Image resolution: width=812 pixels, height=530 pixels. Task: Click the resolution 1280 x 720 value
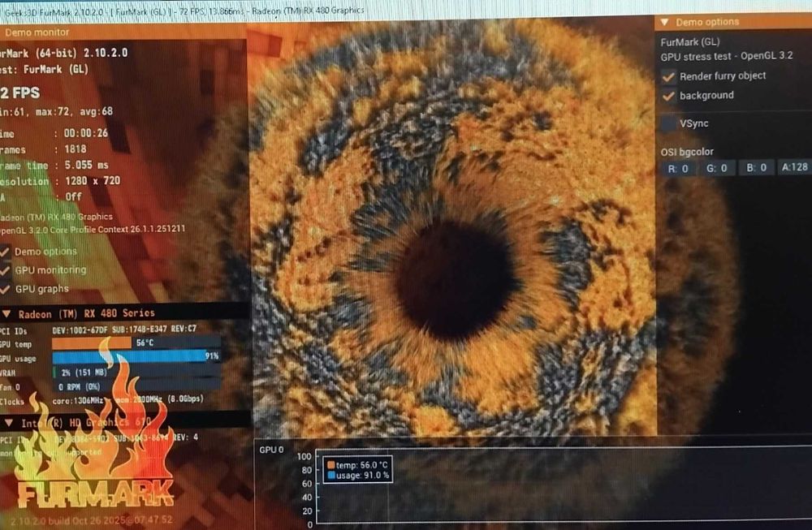[x=93, y=181]
